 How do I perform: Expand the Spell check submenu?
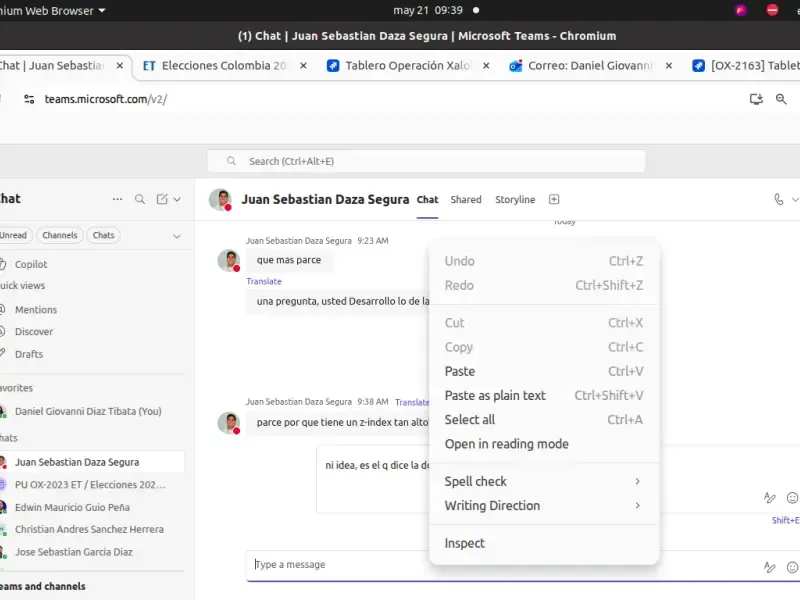(x=544, y=481)
